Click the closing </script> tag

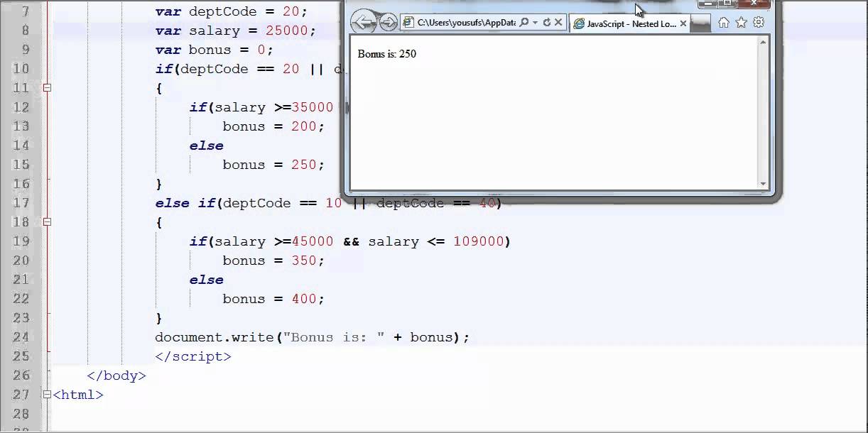coord(193,356)
